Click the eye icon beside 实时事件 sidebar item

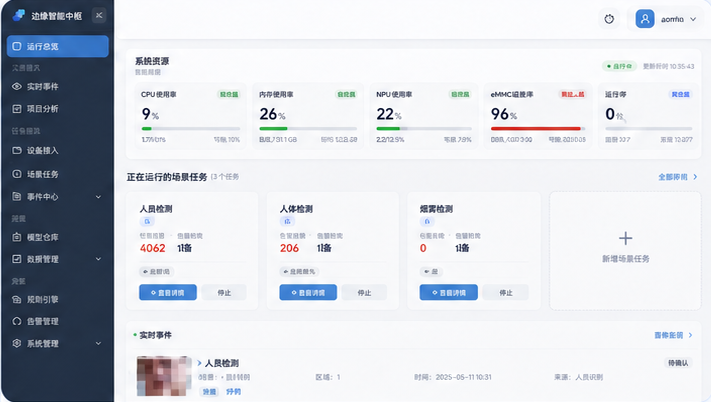17,86
